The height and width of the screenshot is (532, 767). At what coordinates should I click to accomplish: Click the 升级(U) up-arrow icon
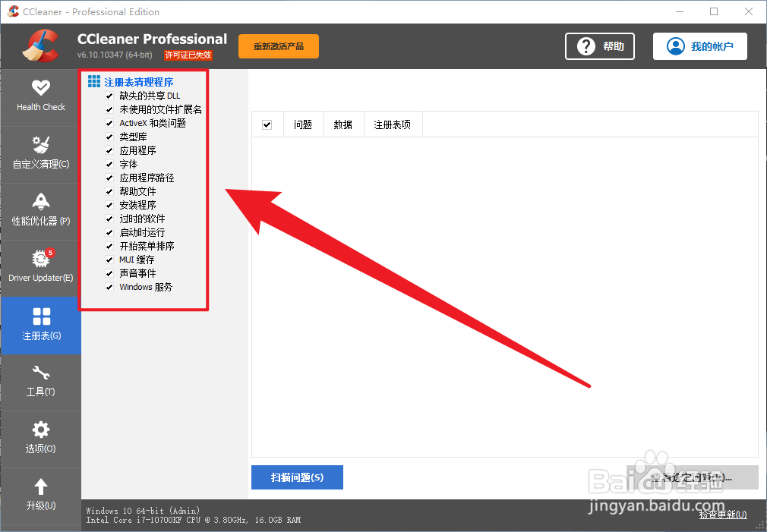pos(40,486)
